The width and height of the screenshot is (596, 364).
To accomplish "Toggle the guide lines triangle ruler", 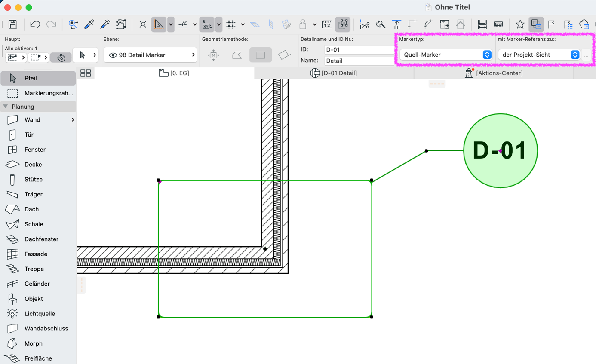I will [x=159, y=24].
